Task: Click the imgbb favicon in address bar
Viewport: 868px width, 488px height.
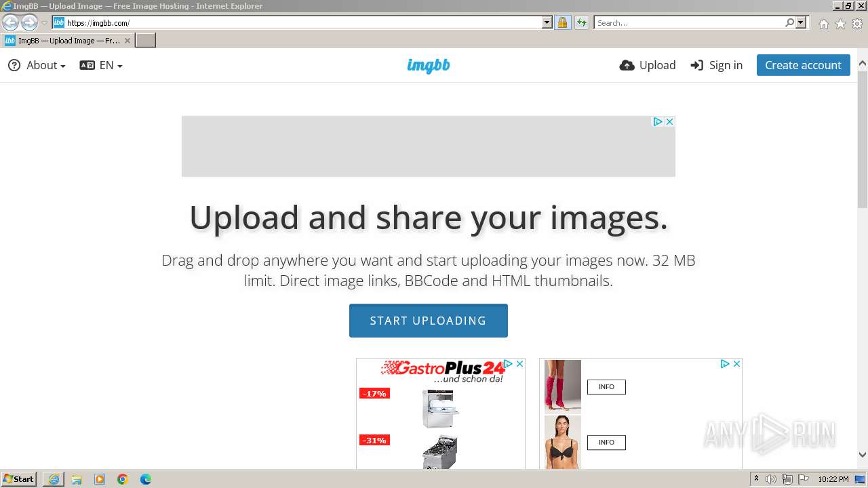Action: pos(59,23)
